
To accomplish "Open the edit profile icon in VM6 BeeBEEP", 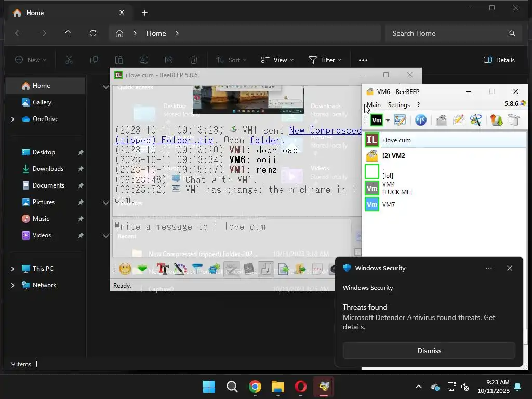I will click(400, 120).
